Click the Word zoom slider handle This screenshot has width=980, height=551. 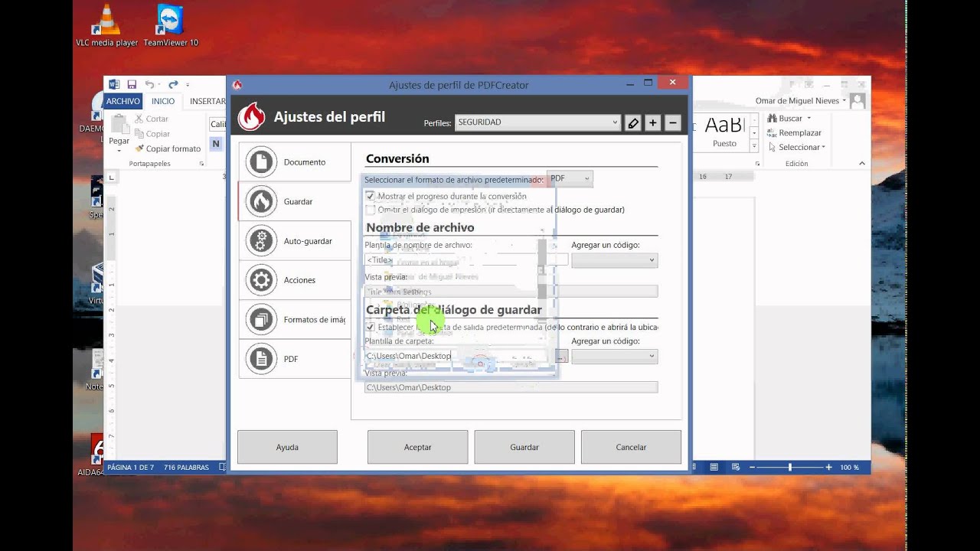[x=790, y=467]
